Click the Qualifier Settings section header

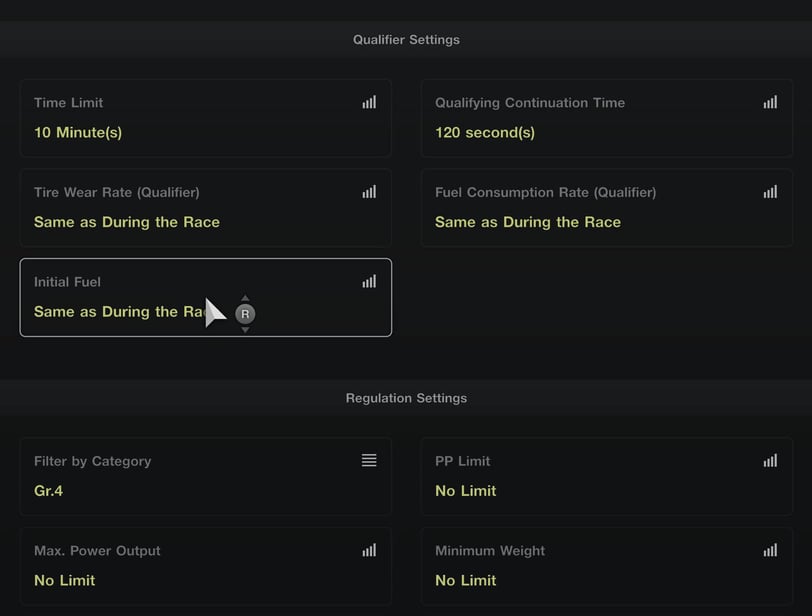pos(406,40)
